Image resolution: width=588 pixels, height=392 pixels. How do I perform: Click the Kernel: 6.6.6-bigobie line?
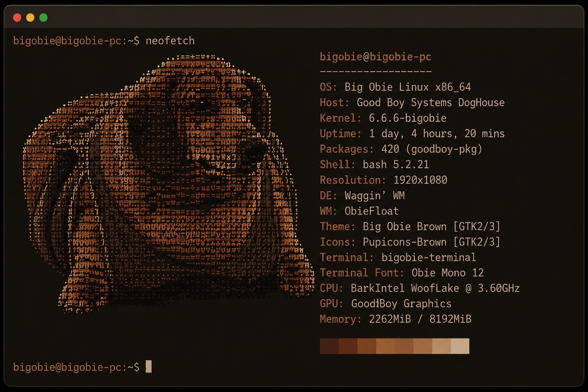point(383,118)
